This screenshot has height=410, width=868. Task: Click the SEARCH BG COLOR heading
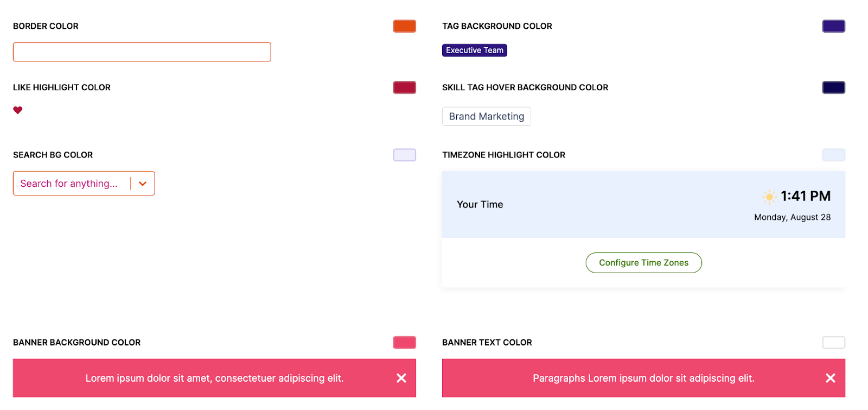[53, 155]
